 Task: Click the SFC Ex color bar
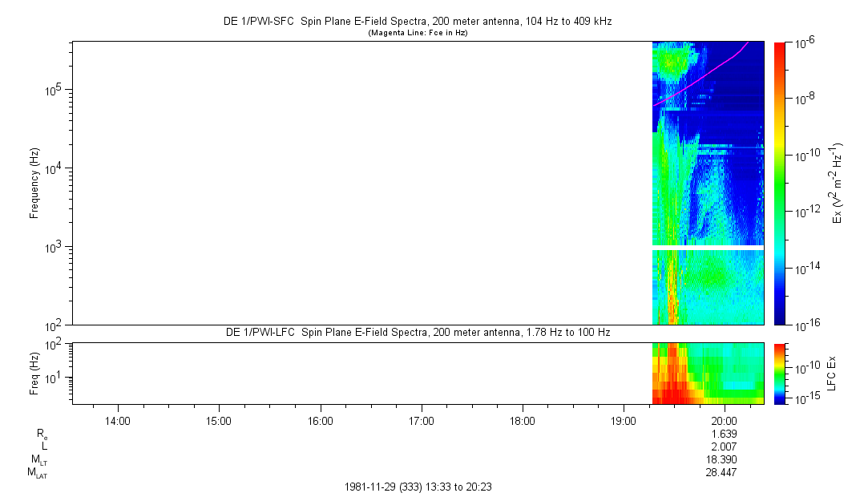click(779, 183)
